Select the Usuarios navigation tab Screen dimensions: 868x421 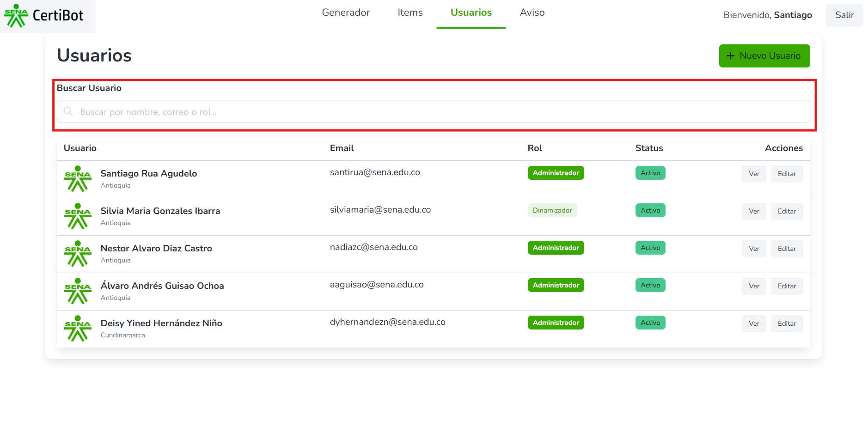[471, 13]
